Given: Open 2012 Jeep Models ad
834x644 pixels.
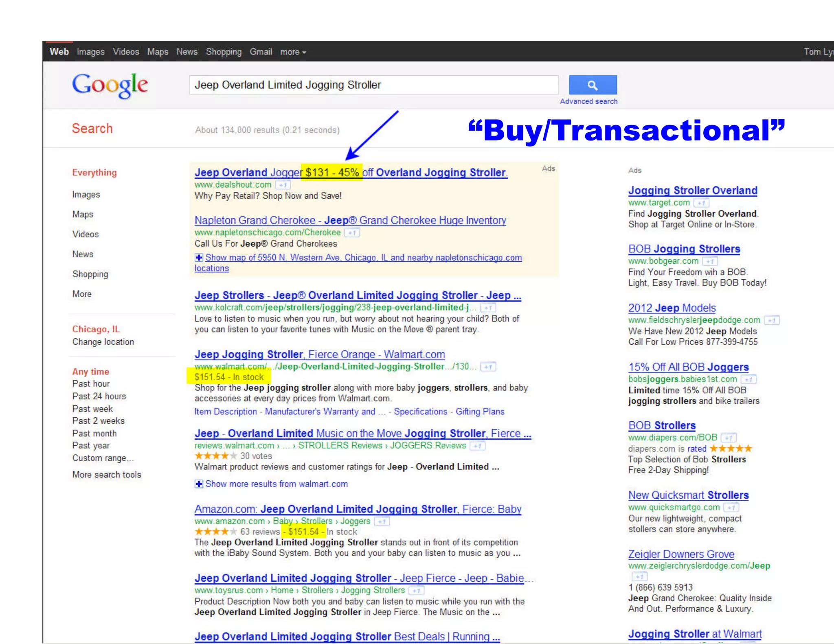Looking at the screenshot, I should (x=672, y=308).
